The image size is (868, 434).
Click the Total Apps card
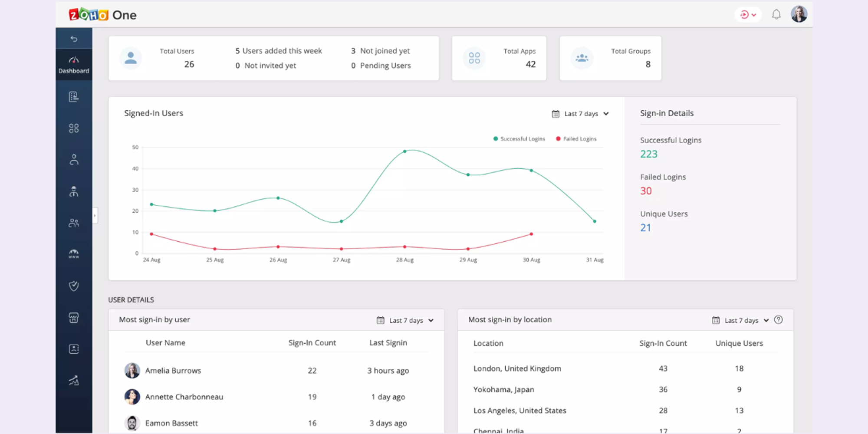click(x=499, y=58)
